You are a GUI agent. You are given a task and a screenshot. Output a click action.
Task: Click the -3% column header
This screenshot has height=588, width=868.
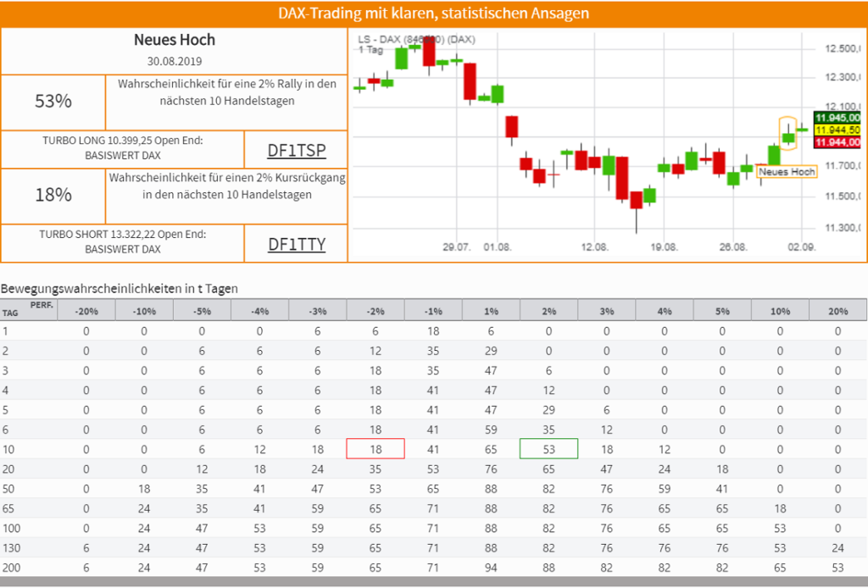[318, 311]
